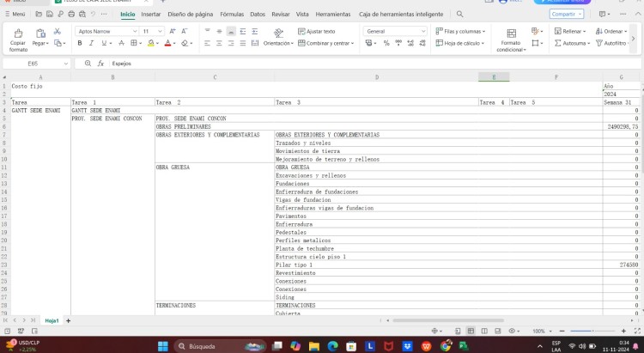This screenshot has width=644, height=353.
Task: Click the zoom slider in status bar
Action: [592, 331]
